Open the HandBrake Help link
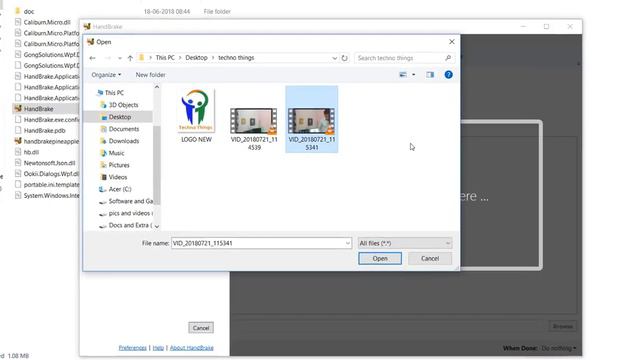 pos(158,348)
